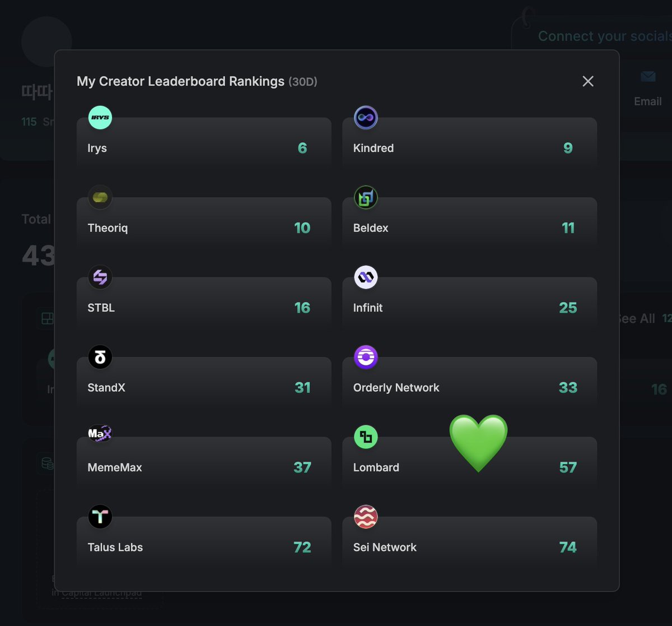672x626 pixels.
Task: Click rank number 57 for Lombard
Action: [x=568, y=467]
